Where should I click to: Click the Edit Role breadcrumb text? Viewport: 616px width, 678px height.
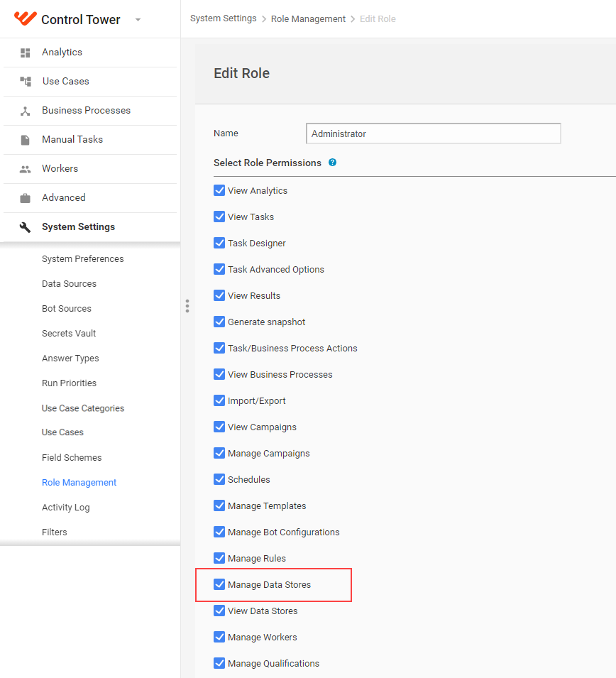tap(378, 19)
